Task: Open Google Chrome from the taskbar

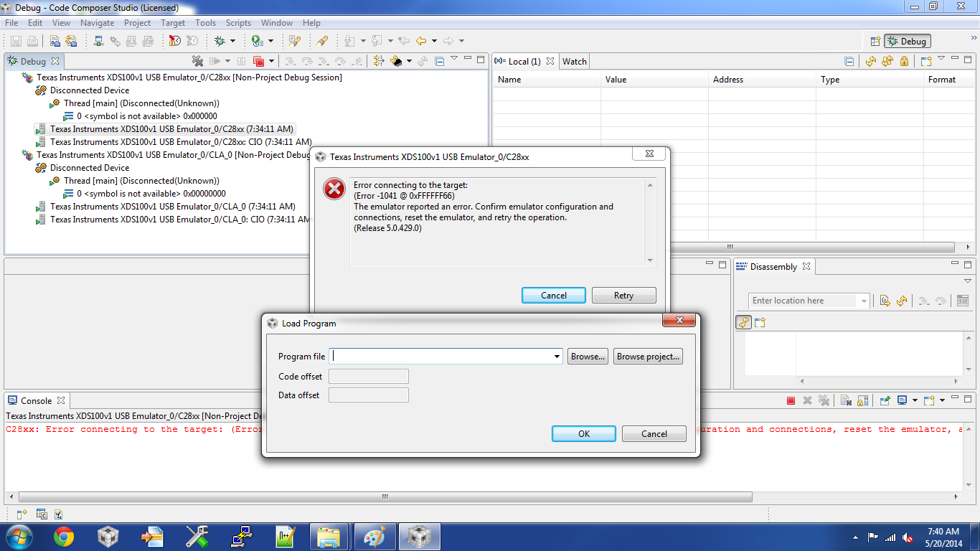Action: click(64, 537)
